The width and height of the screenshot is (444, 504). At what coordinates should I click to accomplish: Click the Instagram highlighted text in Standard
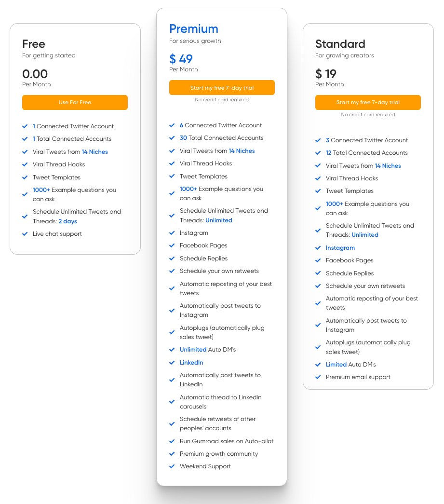(x=340, y=248)
